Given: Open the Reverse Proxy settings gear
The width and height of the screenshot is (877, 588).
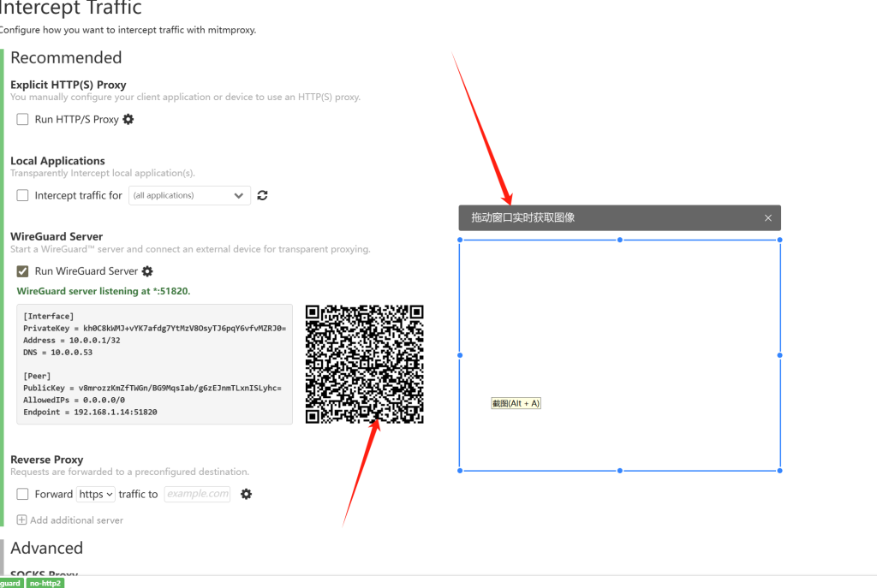Looking at the screenshot, I should tap(247, 494).
